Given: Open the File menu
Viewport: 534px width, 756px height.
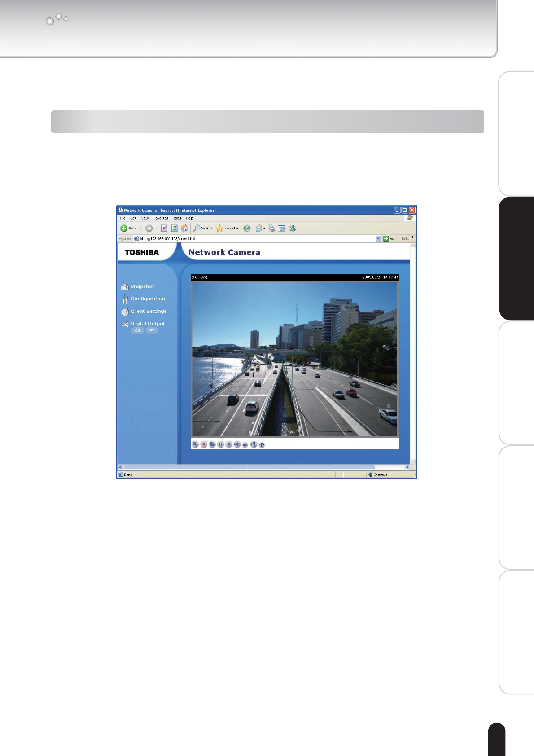Looking at the screenshot, I should pos(123,218).
